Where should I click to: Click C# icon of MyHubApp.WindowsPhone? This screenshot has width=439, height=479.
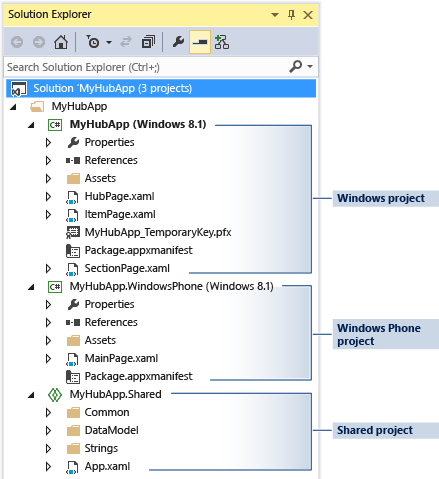tap(55, 287)
